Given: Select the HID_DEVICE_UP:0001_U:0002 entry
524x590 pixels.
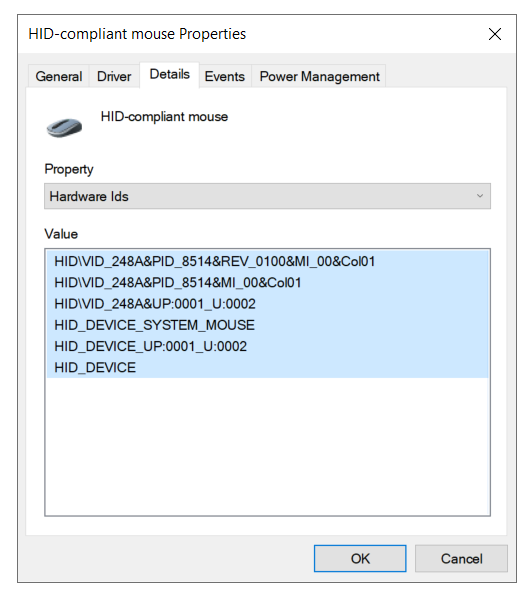Looking at the screenshot, I should tap(267, 346).
